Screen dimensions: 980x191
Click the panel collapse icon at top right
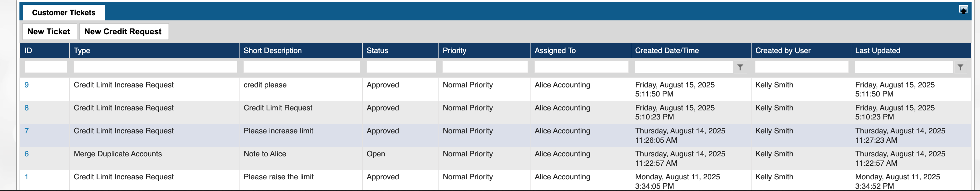tap(963, 10)
